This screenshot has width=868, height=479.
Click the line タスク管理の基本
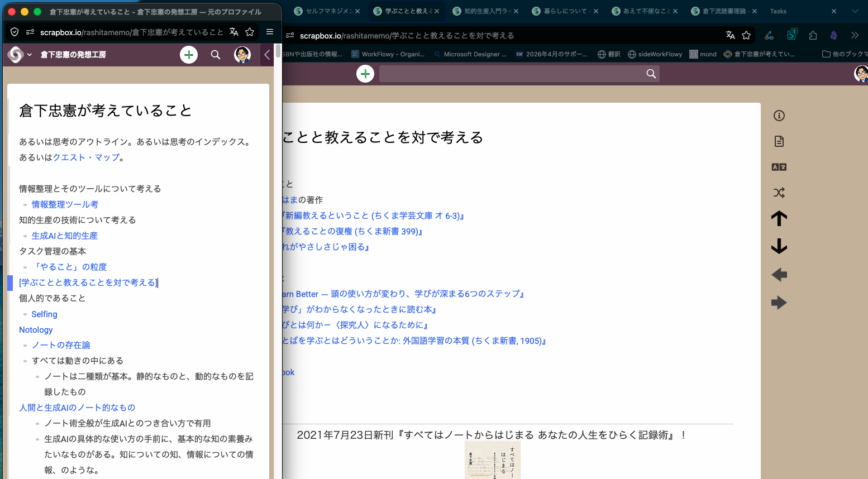pyautogui.click(x=53, y=251)
